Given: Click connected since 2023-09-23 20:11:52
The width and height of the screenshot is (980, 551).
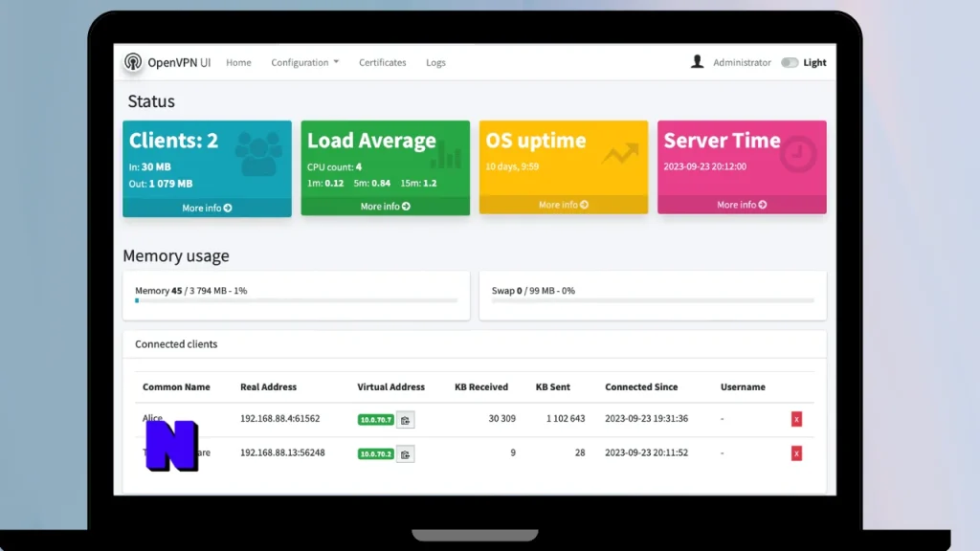Looking at the screenshot, I should [x=646, y=452].
